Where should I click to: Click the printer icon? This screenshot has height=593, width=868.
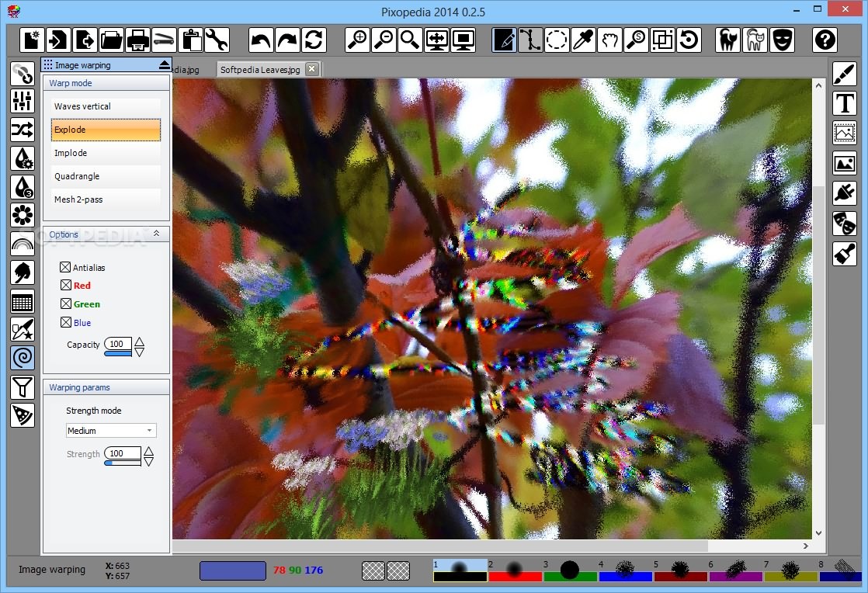[138, 40]
